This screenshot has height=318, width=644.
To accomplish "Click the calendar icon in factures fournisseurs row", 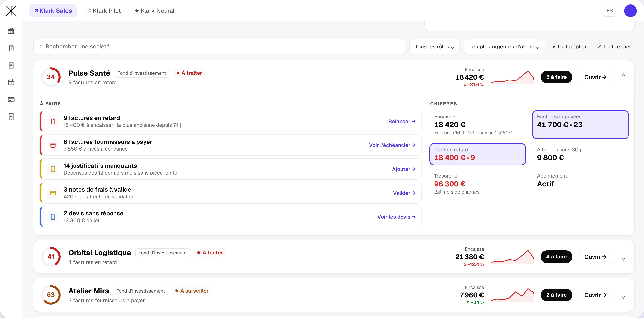I will point(53,145).
